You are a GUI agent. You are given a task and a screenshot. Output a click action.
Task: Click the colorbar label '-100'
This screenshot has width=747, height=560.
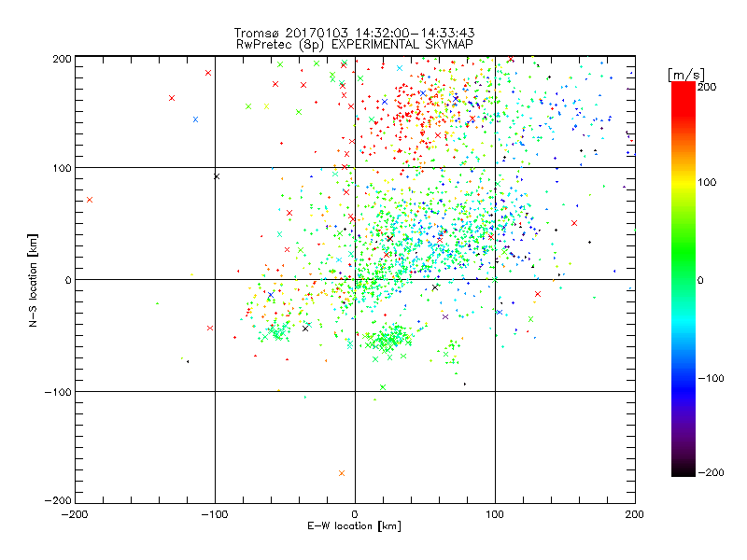point(711,378)
